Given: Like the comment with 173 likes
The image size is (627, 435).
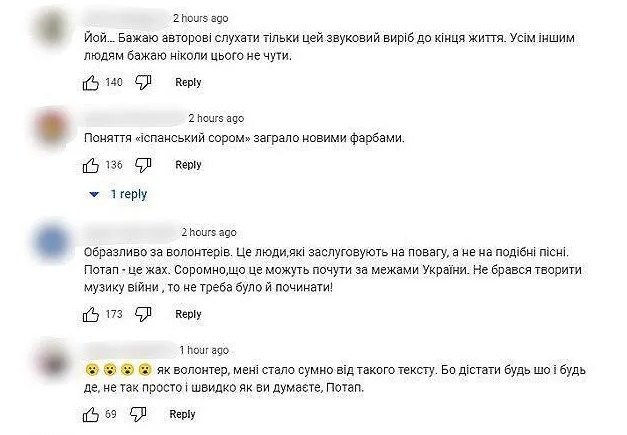Looking at the screenshot, I should click(x=90, y=314).
